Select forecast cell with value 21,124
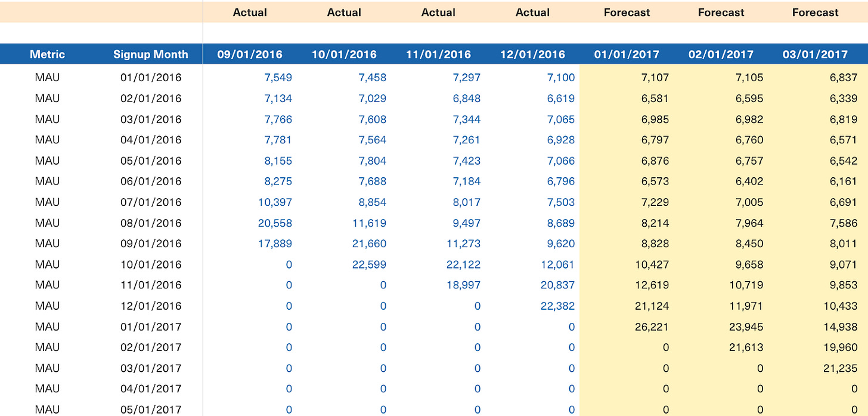The height and width of the screenshot is (416, 868). (652, 306)
